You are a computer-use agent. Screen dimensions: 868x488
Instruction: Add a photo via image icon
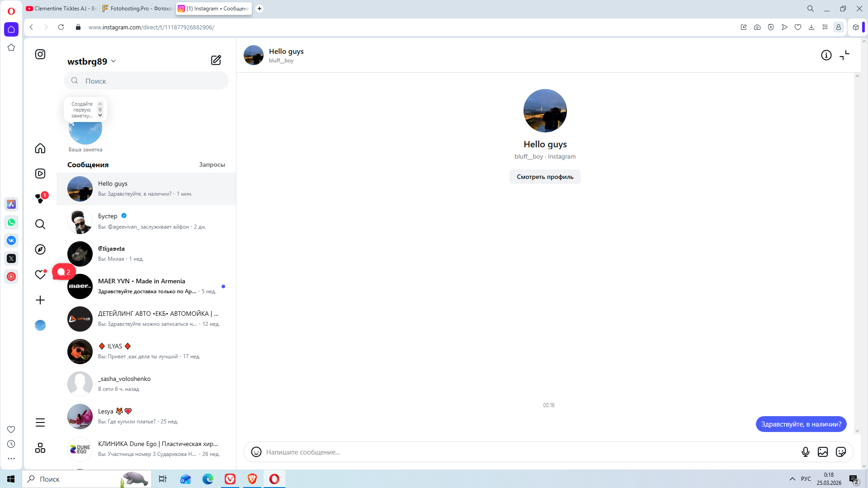[823, 452]
